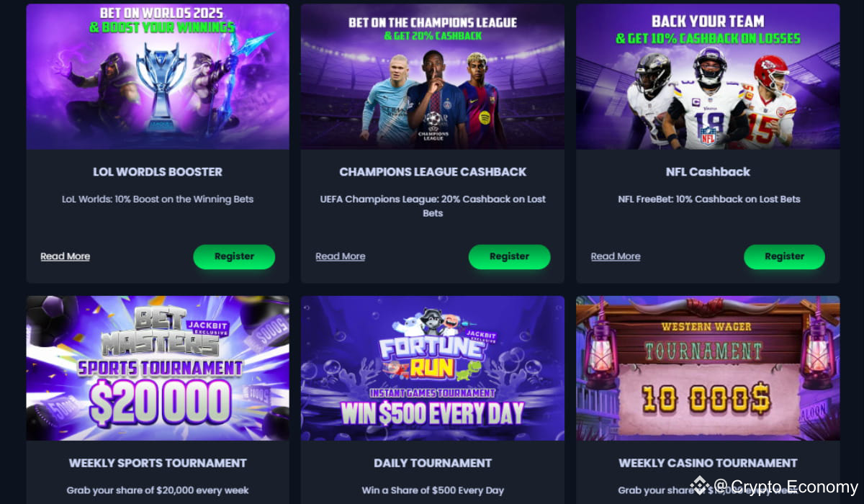Select the LOL WORDLS BOOSTER title
This screenshot has width=864, height=504.
158,172
